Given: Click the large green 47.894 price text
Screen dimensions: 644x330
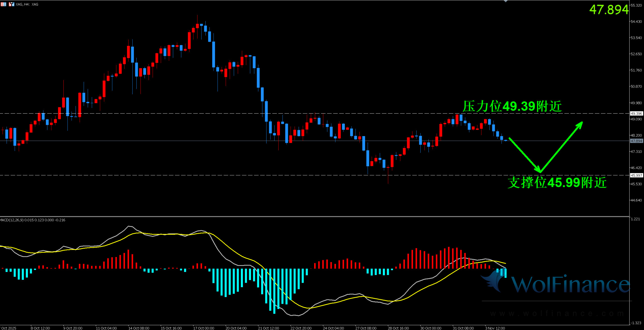Looking at the screenshot, I should tap(609, 10).
